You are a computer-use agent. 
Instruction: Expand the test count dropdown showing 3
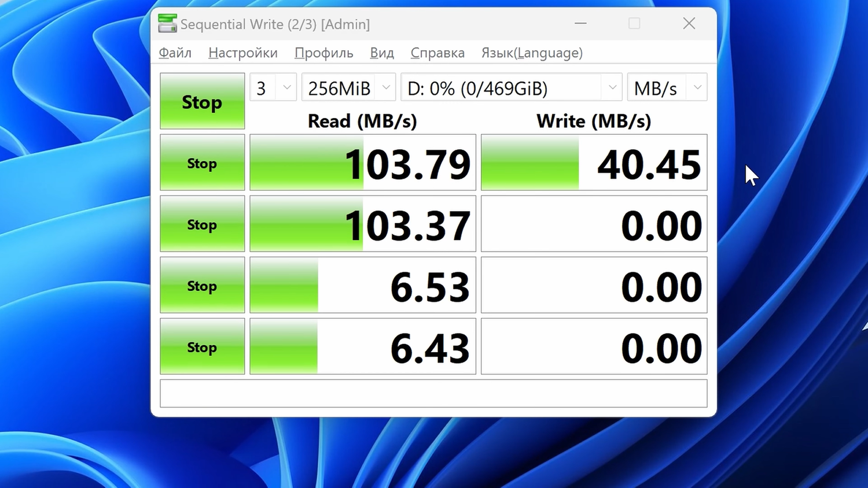[273, 87]
